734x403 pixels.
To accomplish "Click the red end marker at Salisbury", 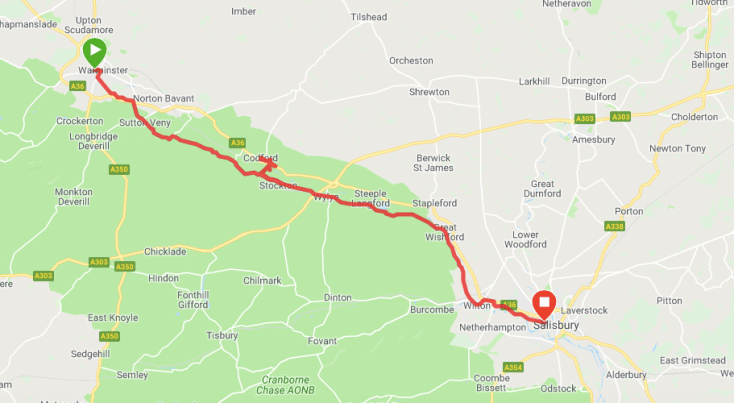I will coord(544,305).
